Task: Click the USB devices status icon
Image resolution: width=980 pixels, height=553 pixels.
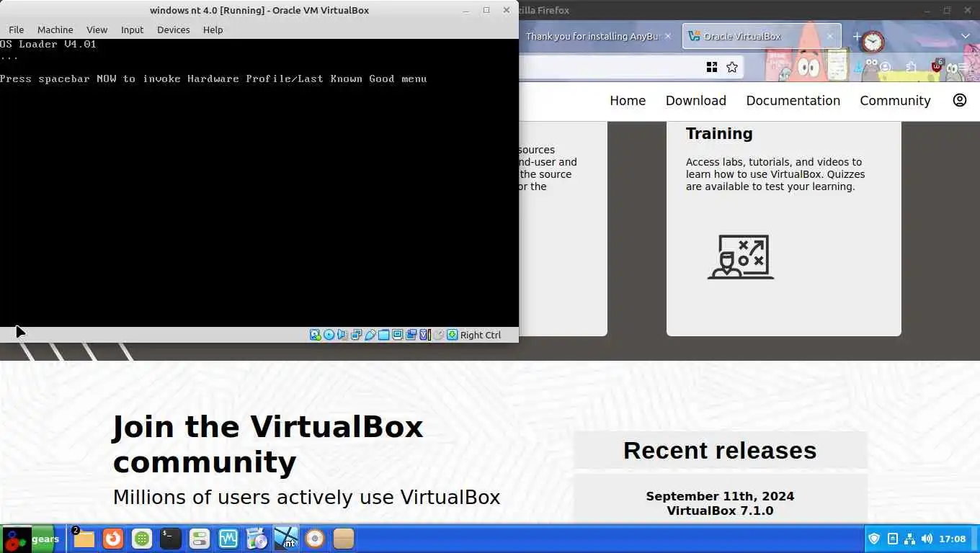Action: pyautogui.click(x=370, y=335)
